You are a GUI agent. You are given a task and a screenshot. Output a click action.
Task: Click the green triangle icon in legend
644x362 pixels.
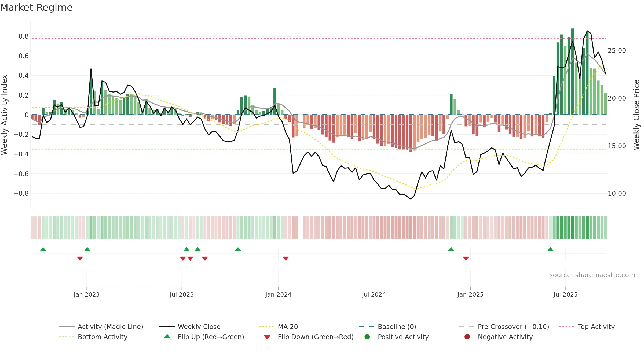pos(167,336)
